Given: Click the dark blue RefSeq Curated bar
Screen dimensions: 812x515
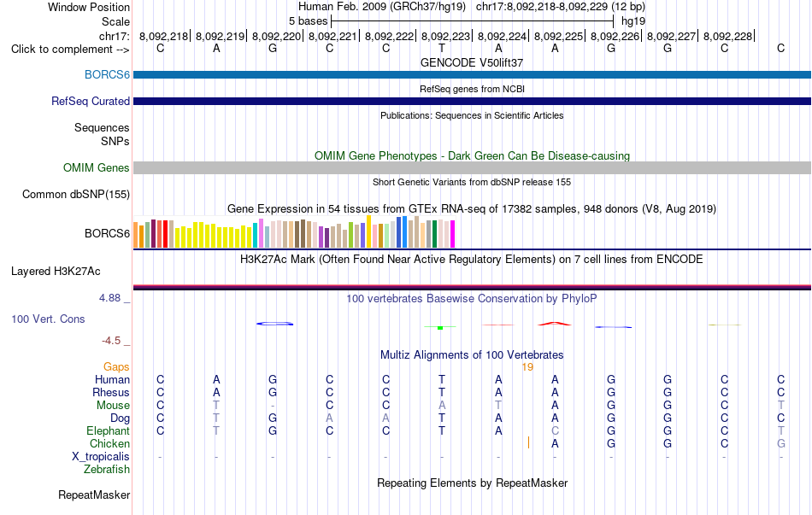Looking at the screenshot, I should (472, 101).
